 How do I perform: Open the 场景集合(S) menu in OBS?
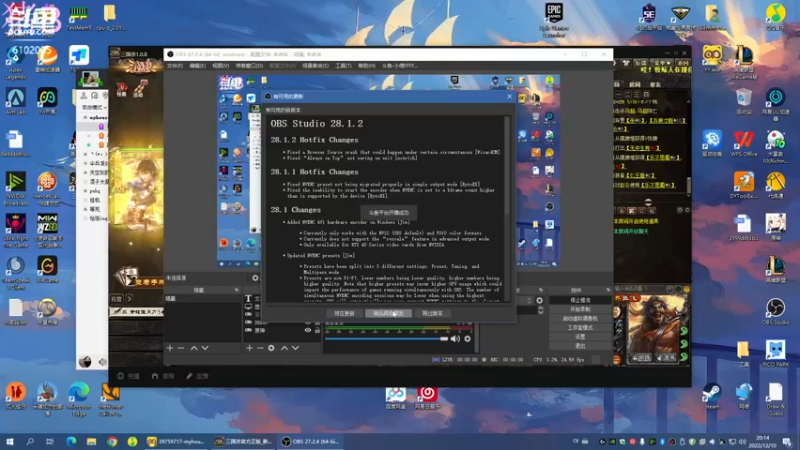tap(315, 66)
